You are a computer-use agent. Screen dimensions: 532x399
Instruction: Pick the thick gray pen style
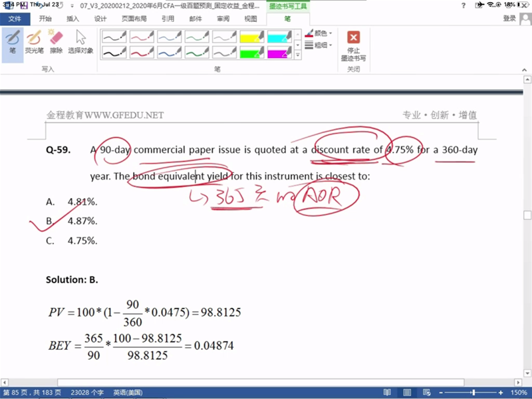224,53
